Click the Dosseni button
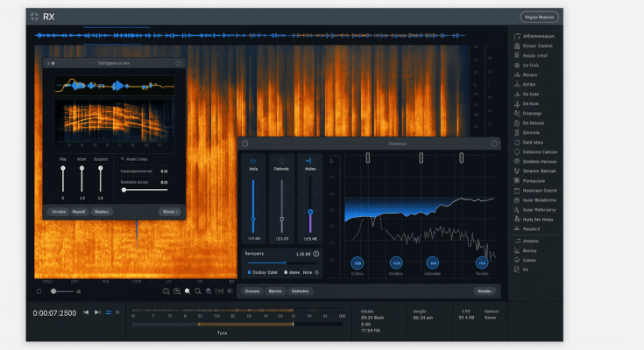644x350 pixels. tap(252, 291)
